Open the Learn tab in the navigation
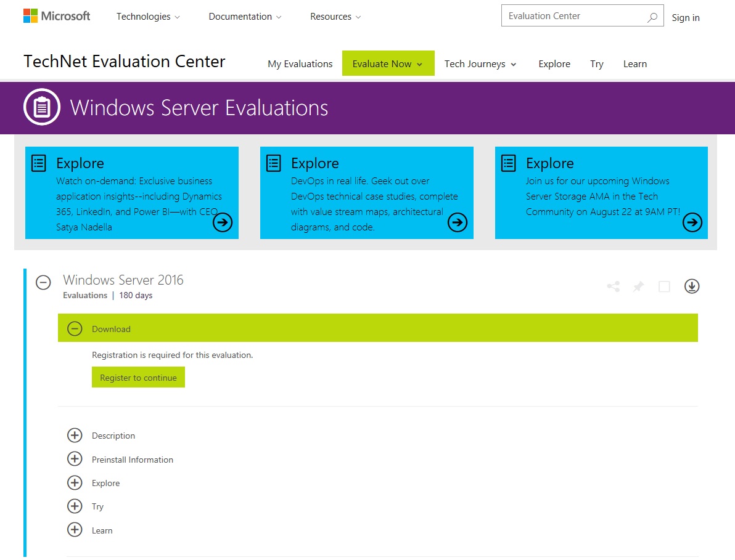 (x=634, y=63)
